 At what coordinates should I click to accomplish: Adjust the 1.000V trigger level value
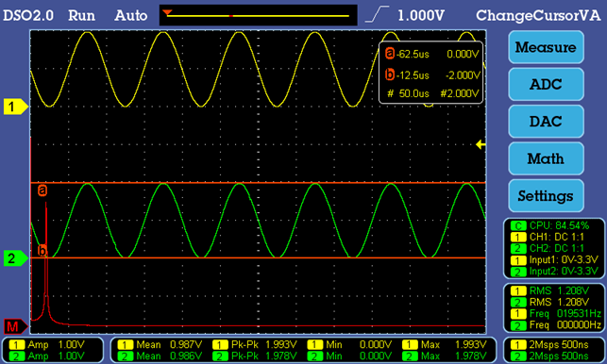coord(421,15)
